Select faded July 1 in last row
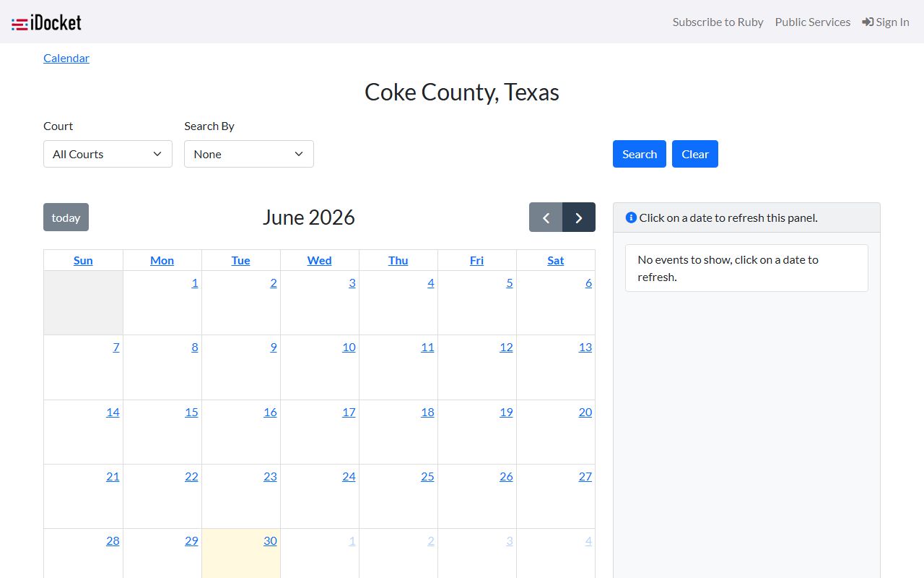 (x=352, y=540)
